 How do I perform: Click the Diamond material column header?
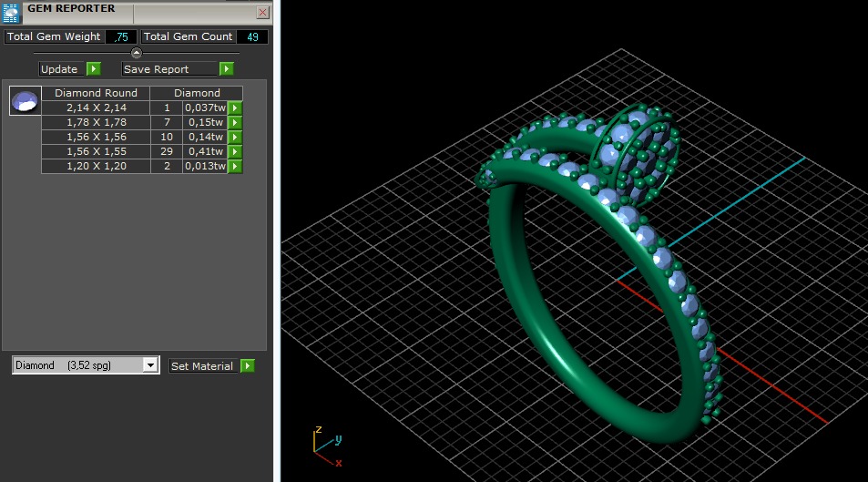[197, 93]
